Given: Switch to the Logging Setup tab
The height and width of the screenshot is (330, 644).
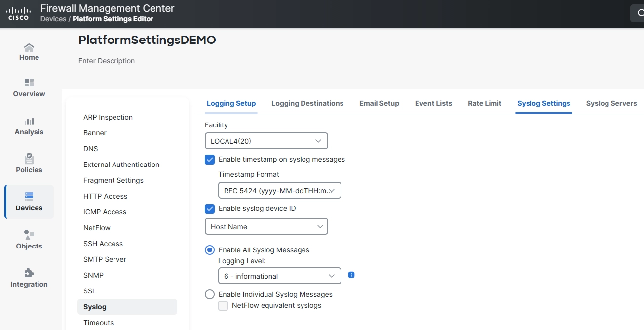Looking at the screenshot, I should click(x=231, y=103).
